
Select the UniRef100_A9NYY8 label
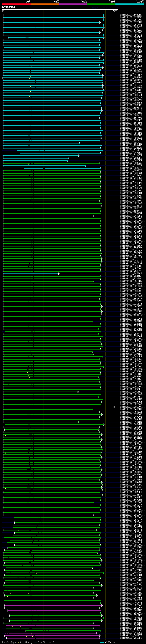coord(131,130)
